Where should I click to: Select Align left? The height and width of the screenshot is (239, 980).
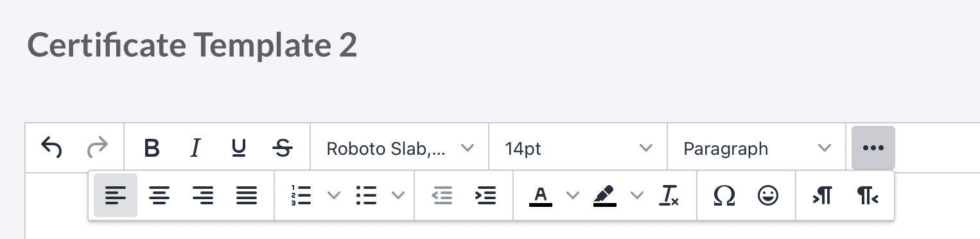[x=116, y=195]
